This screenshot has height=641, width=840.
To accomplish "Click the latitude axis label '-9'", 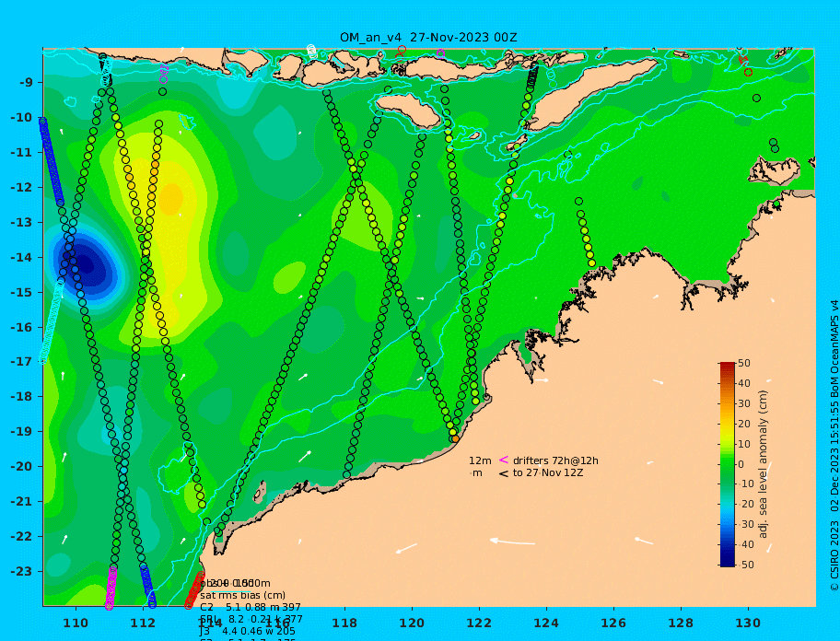I will 26,83.
